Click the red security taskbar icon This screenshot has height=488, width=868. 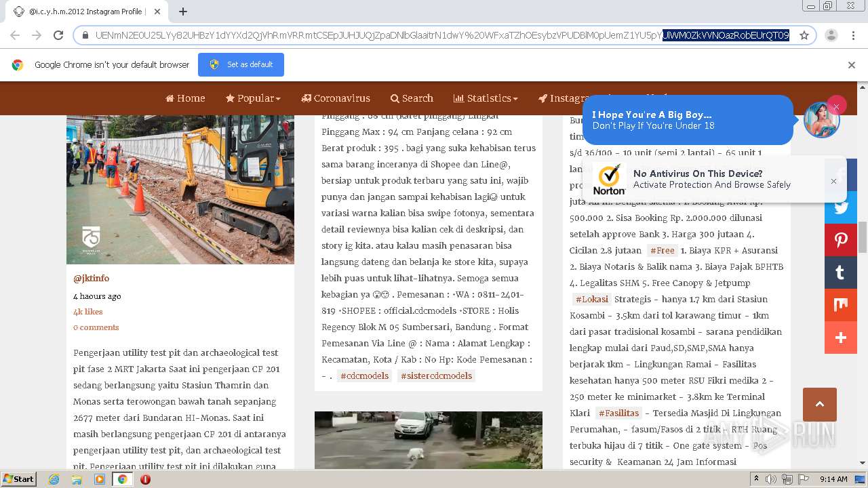click(x=145, y=479)
